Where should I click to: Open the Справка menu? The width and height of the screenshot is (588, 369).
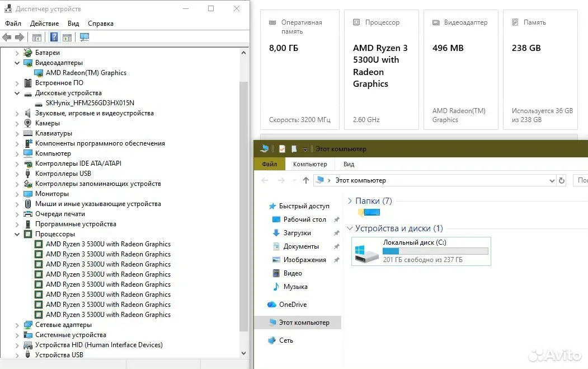click(101, 24)
